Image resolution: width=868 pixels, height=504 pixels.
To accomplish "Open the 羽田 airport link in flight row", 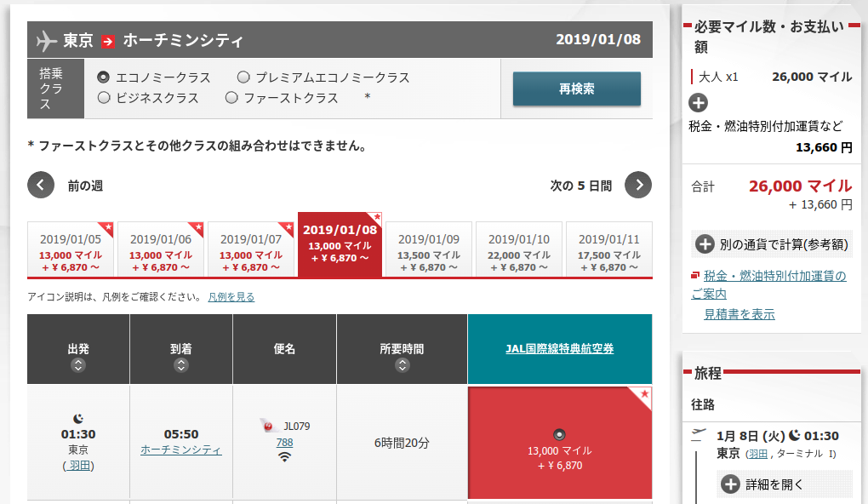I will (79, 466).
